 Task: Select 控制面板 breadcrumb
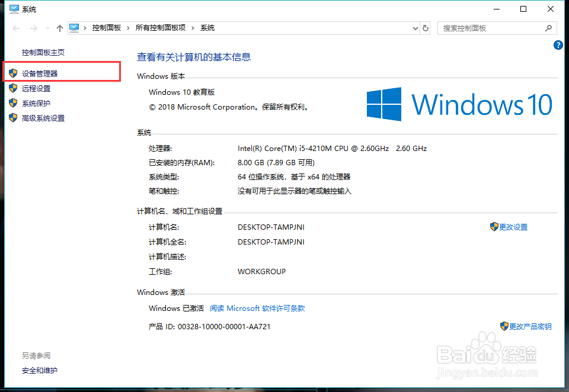click(x=106, y=28)
